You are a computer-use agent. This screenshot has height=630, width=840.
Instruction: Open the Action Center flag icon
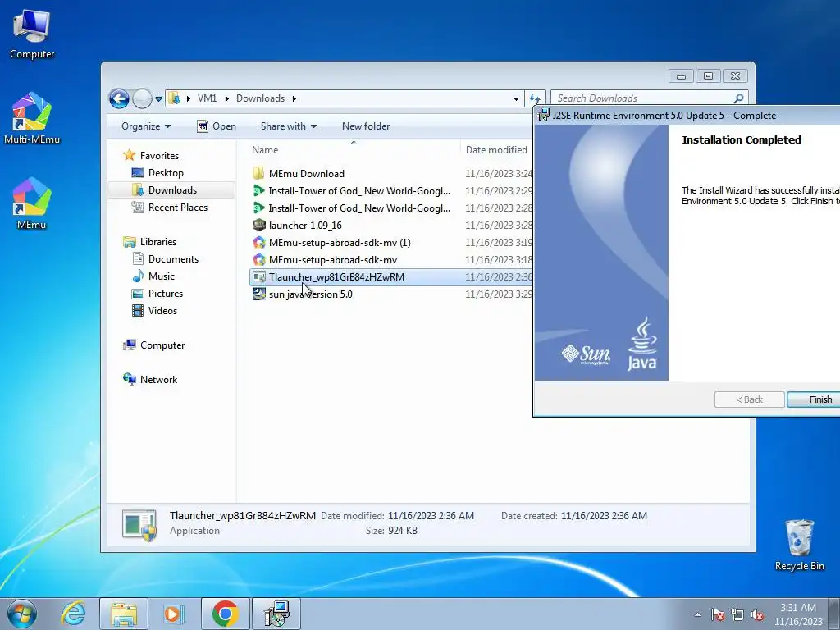pos(718,614)
